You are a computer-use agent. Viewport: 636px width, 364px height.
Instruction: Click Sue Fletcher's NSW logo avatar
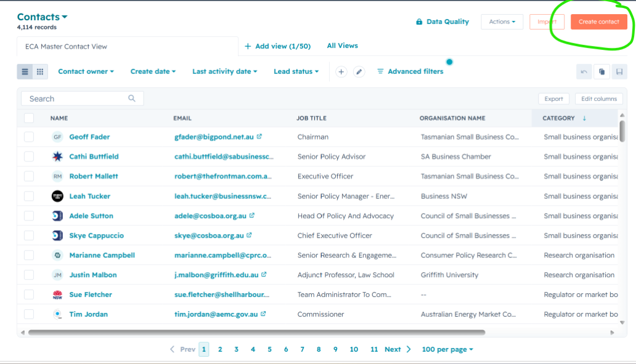(x=57, y=294)
